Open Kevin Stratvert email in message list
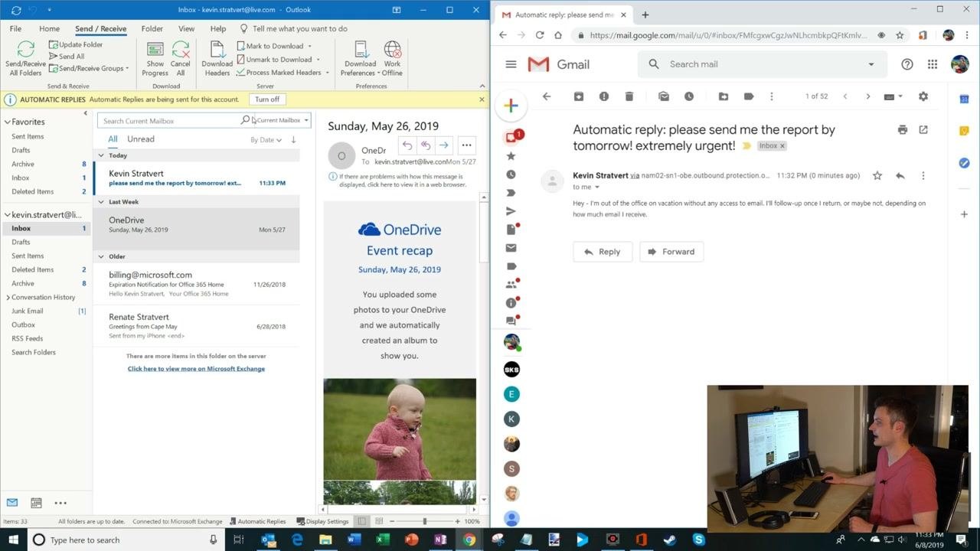Screen dimensions: 980x551 [x=196, y=178]
